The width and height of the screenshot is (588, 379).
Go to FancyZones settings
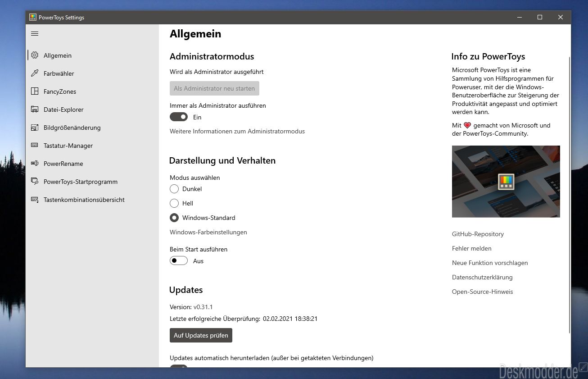tap(92, 91)
